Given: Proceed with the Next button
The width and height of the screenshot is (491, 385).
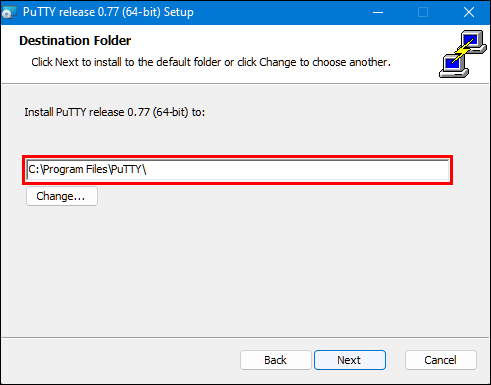Looking at the screenshot, I should pyautogui.click(x=350, y=360).
